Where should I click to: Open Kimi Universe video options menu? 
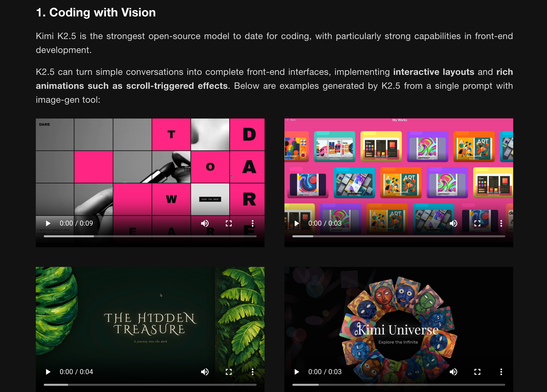pos(501,372)
